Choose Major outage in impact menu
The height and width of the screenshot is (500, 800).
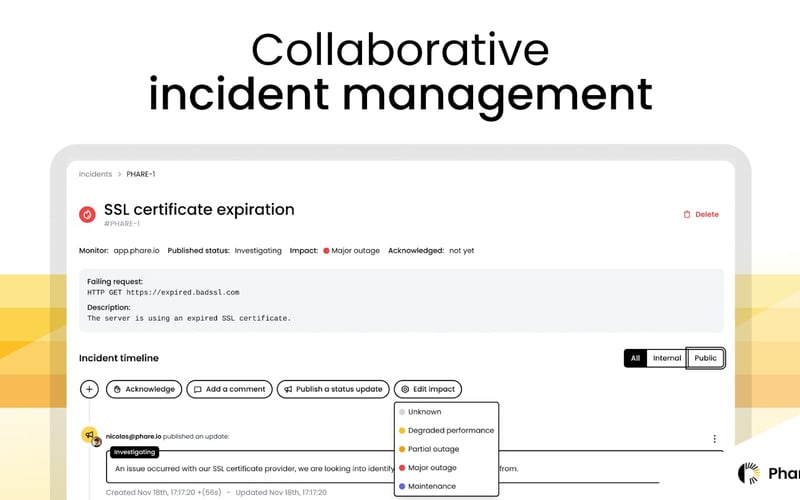click(x=446, y=468)
